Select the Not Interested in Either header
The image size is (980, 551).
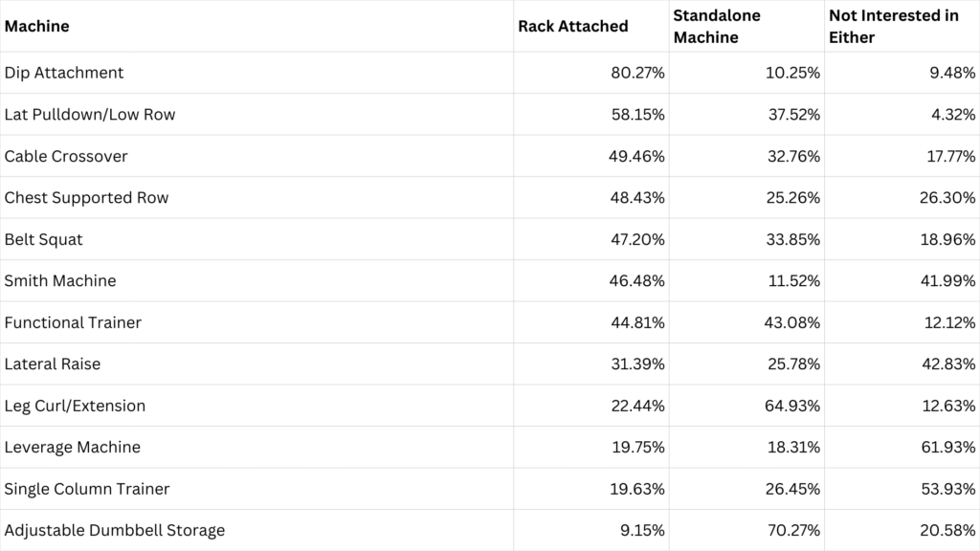[x=893, y=27]
